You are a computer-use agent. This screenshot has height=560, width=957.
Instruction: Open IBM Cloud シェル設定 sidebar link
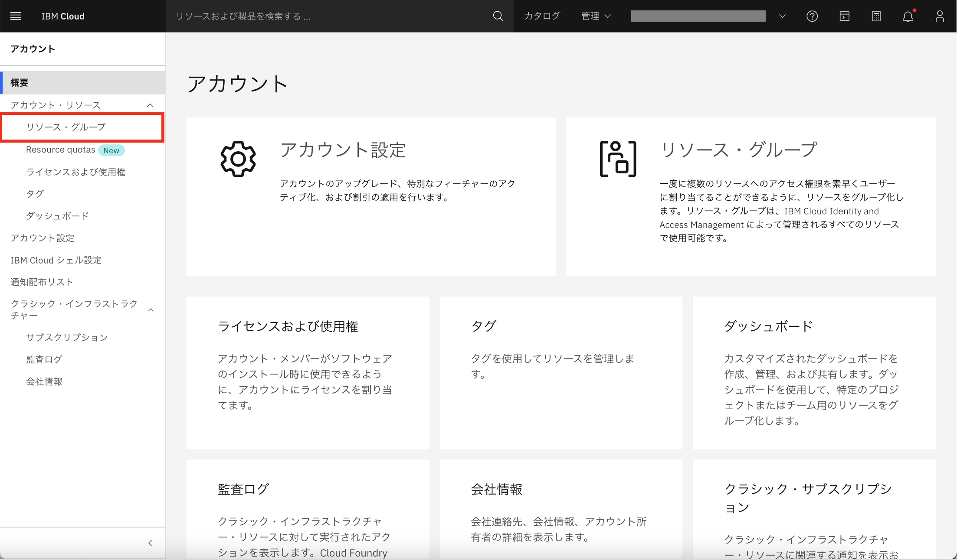(x=56, y=260)
